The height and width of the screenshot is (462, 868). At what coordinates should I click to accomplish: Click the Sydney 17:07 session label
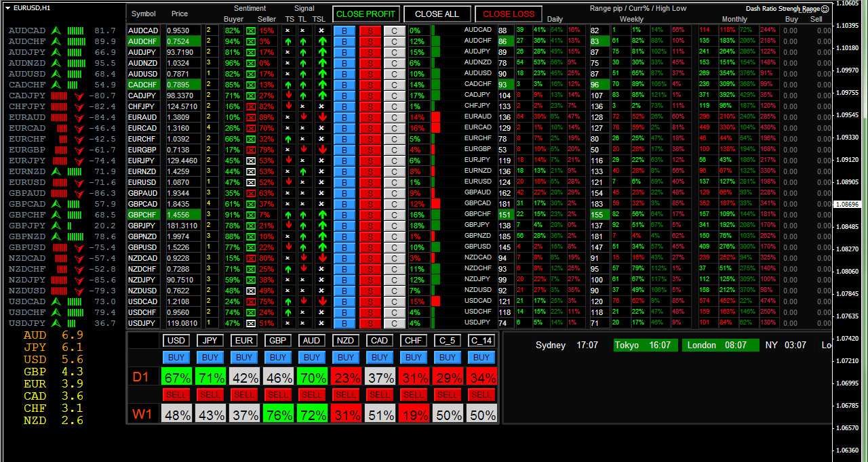click(x=567, y=345)
